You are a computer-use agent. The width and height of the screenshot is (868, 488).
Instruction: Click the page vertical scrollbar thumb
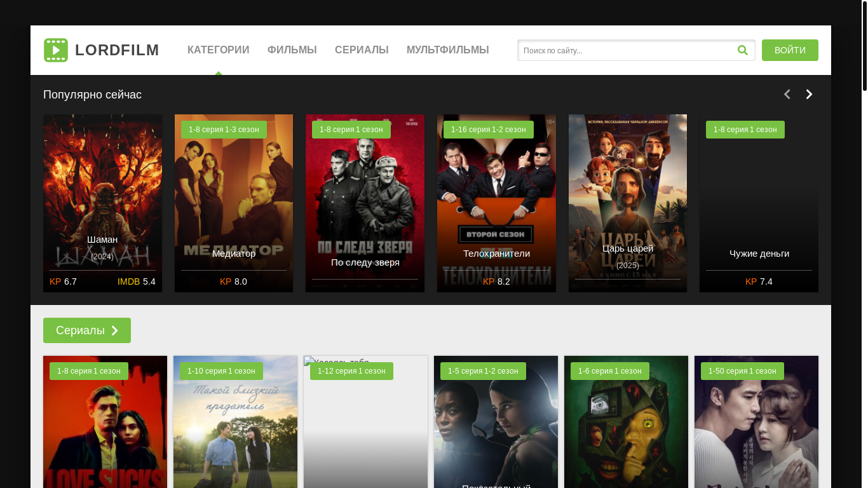(864, 46)
